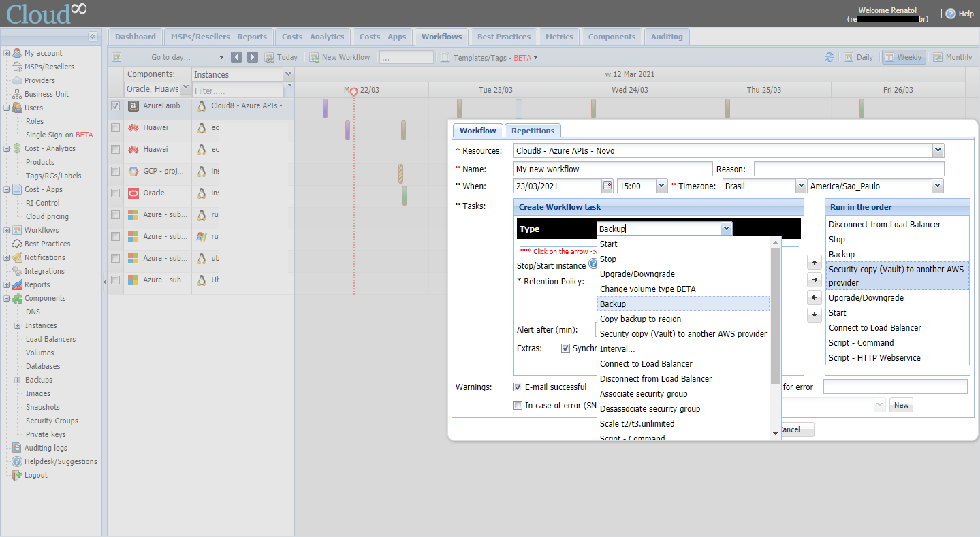
Task: Switch to Monthly view
Action: pos(952,57)
